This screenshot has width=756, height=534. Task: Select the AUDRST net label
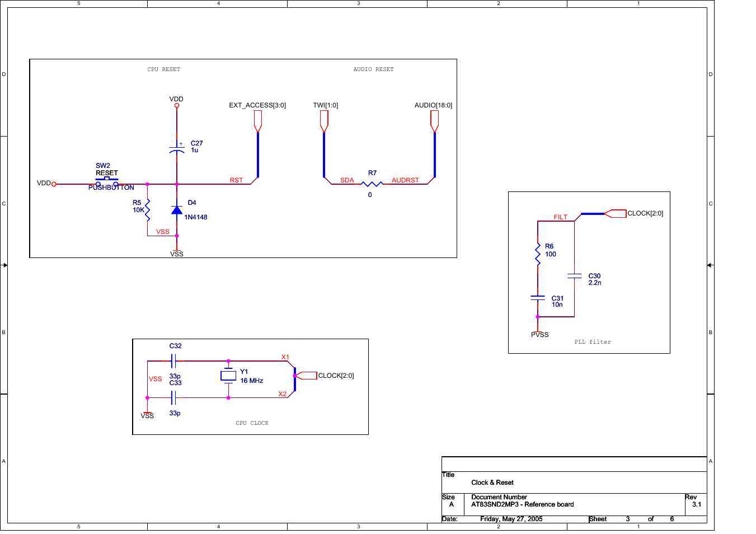pyautogui.click(x=405, y=180)
